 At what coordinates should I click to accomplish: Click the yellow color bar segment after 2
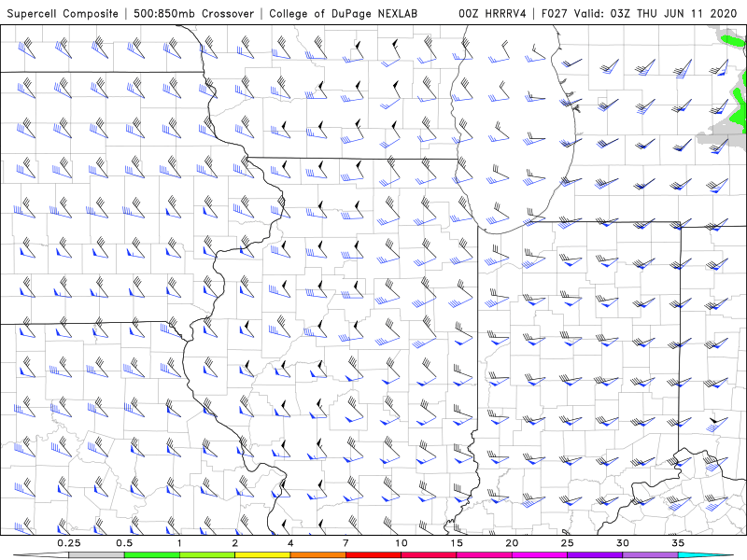[262, 555]
